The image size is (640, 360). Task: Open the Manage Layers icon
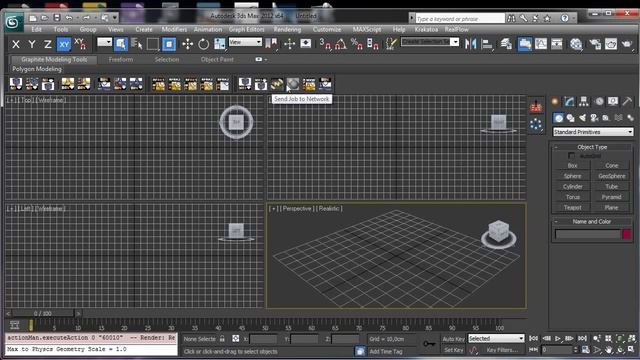pyautogui.click(x=506, y=44)
